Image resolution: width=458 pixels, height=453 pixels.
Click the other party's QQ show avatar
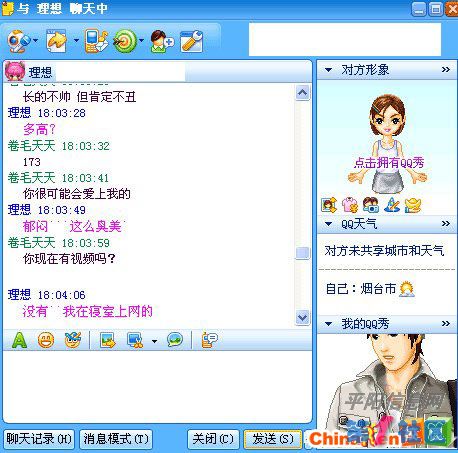pos(387,144)
